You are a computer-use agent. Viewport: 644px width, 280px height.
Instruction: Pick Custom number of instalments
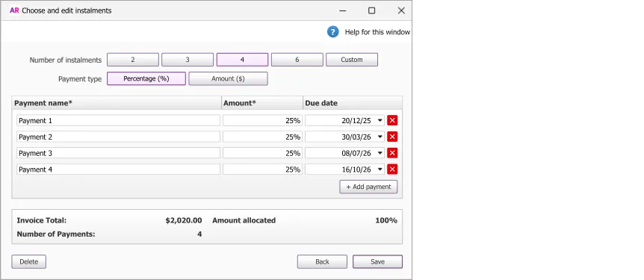[x=352, y=60]
